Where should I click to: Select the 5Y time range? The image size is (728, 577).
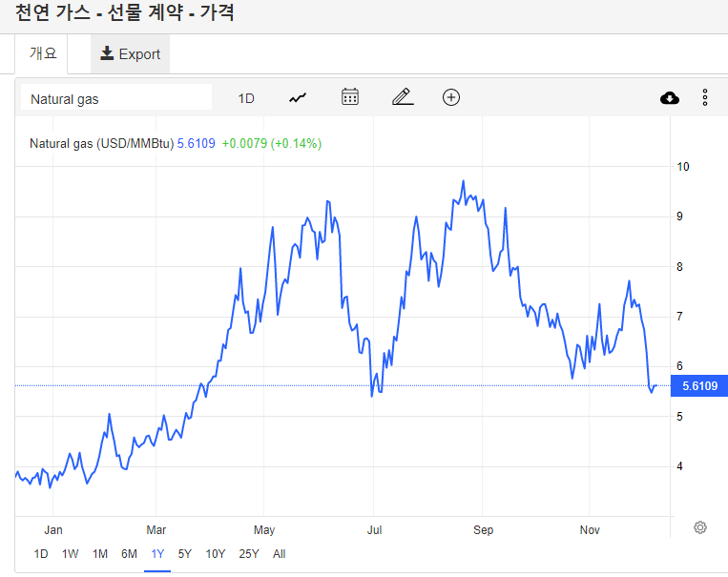point(185,554)
